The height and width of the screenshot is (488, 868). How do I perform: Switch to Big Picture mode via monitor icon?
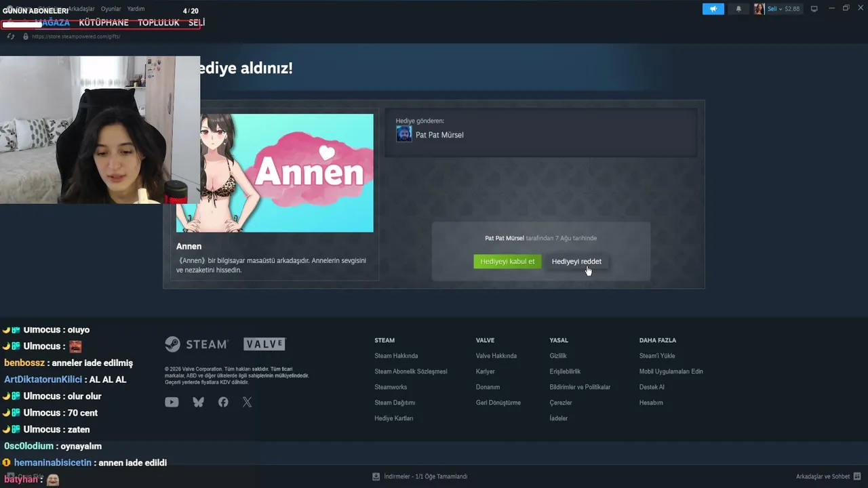pos(814,9)
